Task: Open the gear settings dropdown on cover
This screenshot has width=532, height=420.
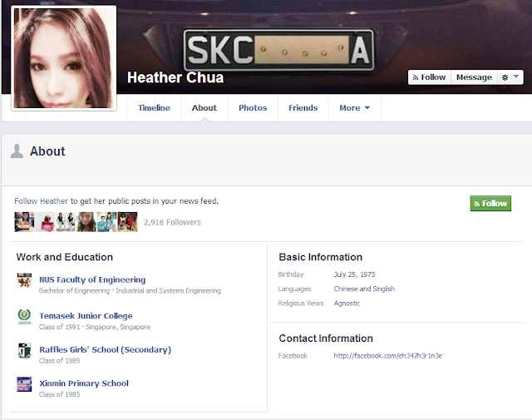Action: click(x=510, y=77)
